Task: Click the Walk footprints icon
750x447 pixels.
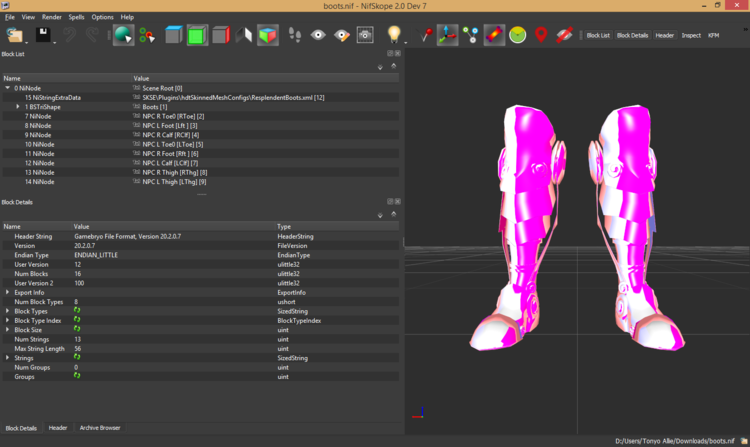Action: click(x=295, y=35)
